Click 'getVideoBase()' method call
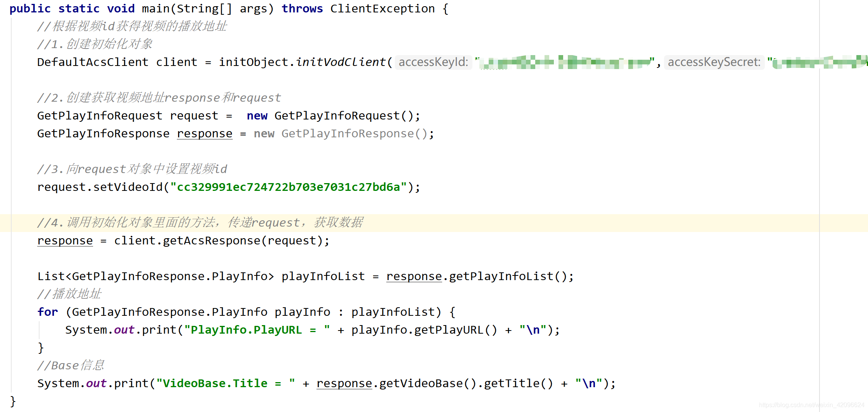This screenshot has height=412, width=868. coord(428,383)
